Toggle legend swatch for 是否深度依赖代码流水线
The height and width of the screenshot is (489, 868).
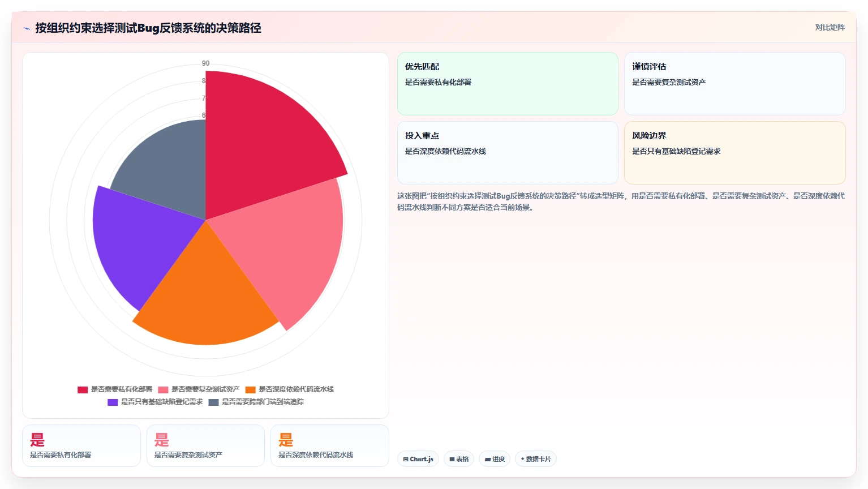[x=250, y=389]
